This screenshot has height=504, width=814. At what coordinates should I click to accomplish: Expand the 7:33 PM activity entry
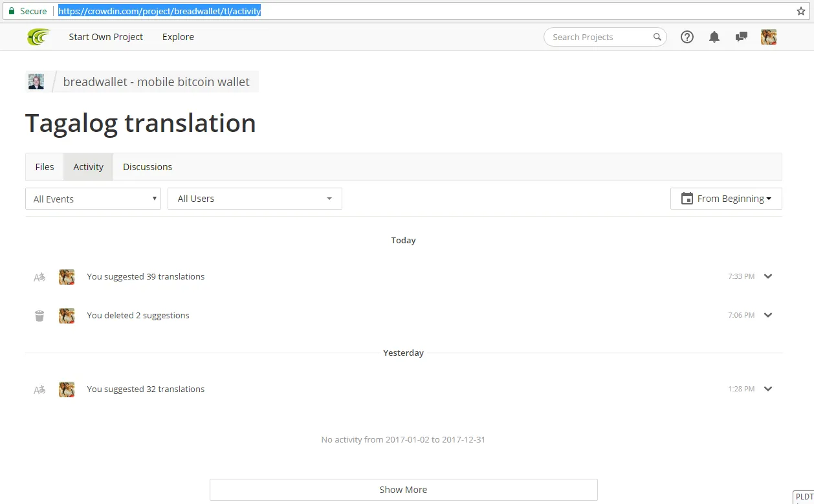point(768,276)
